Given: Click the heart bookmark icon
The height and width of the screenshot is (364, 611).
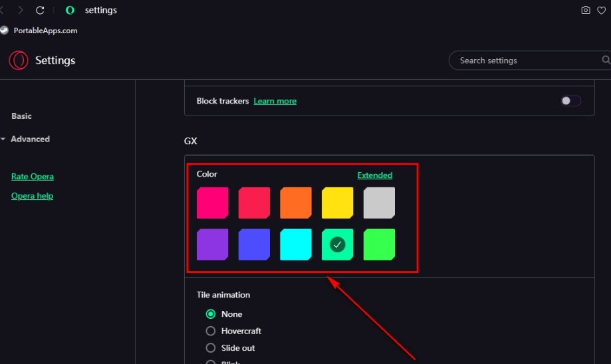Looking at the screenshot, I should 601,10.
